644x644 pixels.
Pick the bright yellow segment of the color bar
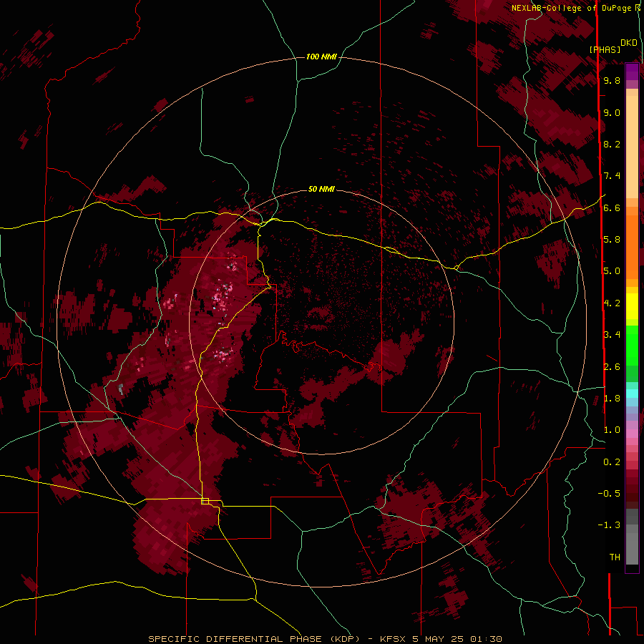coord(632,306)
